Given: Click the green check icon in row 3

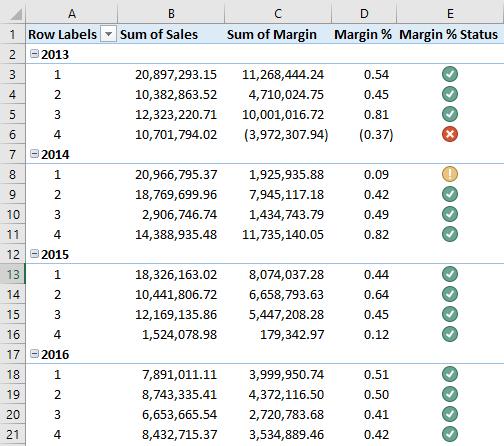Looking at the screenshot, I should point(450,74).
